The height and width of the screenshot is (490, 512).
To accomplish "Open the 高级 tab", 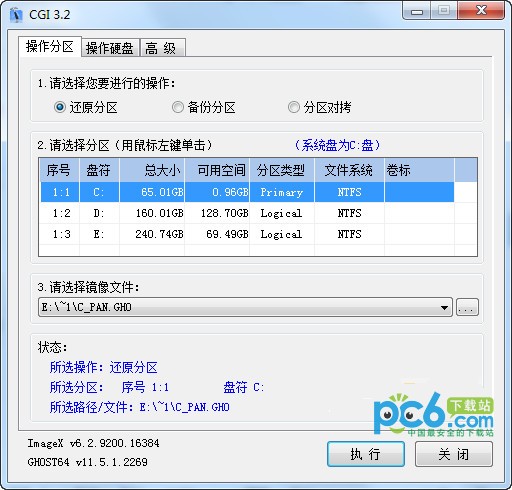I will point(162,48).
